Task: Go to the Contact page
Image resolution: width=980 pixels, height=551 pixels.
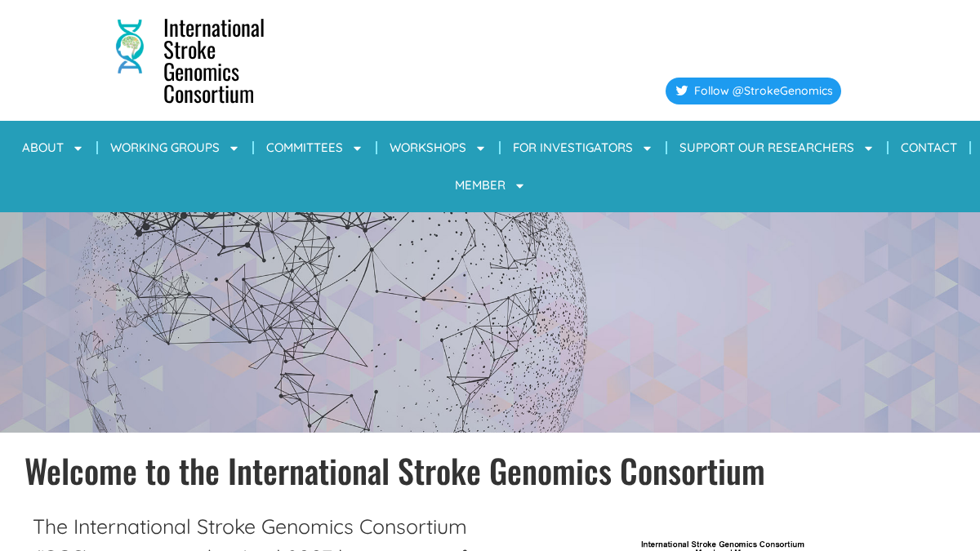Action: click(929, 148)
